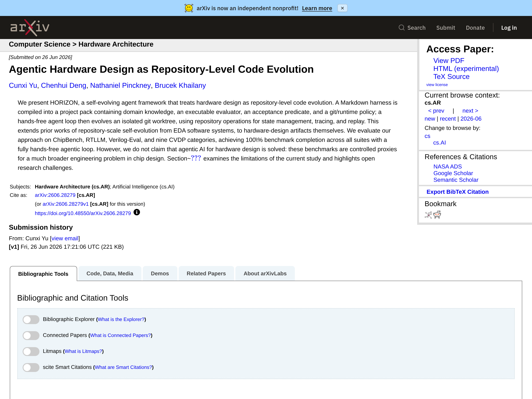Open the arXiv:2606.28279v1 version link
This screenshot has width=532, height=399.
[66, 204]
